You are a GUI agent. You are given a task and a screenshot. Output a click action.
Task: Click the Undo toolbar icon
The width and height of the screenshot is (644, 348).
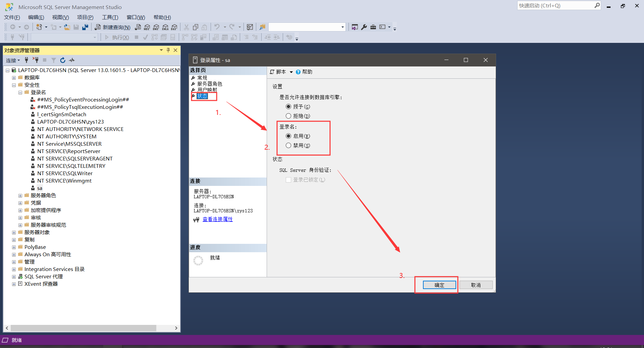(x=217, y=27)
